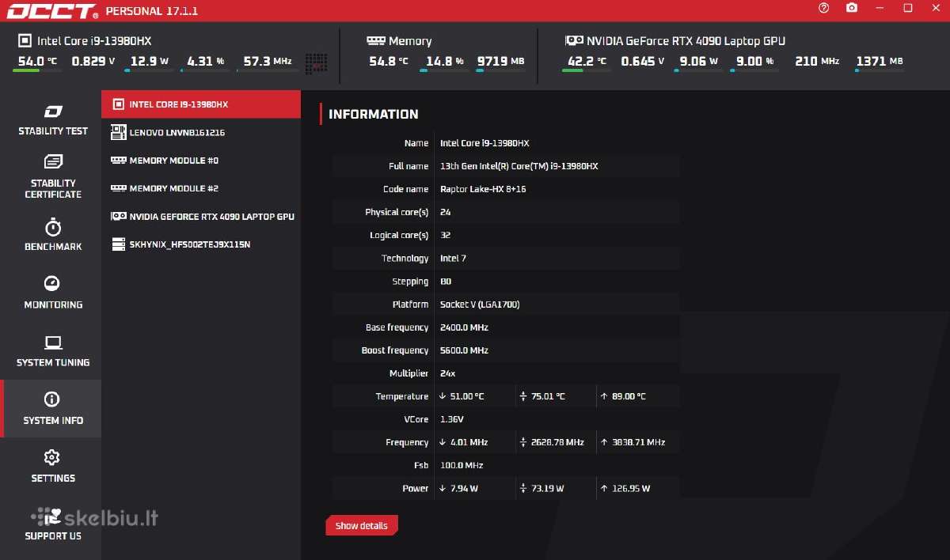Select the Lenovo LNVNB161216 motherboard entry
950x560 pixels.
(201, 132)
